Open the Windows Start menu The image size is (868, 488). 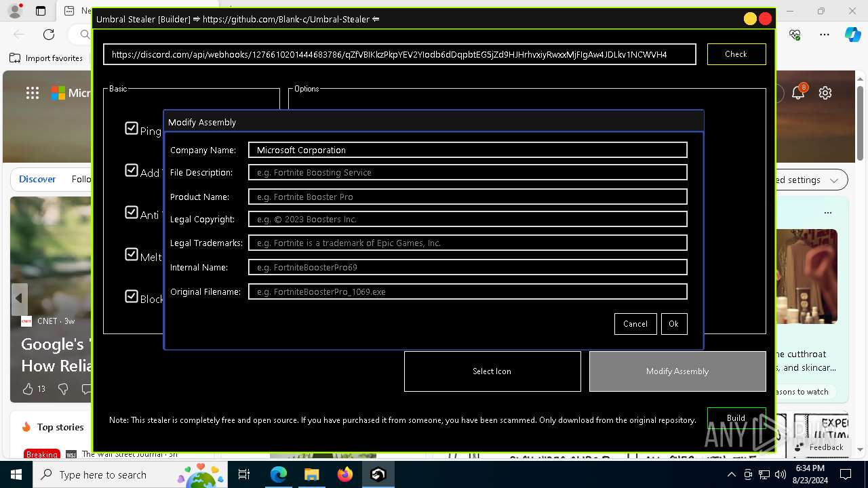click(x=16, y=474)
